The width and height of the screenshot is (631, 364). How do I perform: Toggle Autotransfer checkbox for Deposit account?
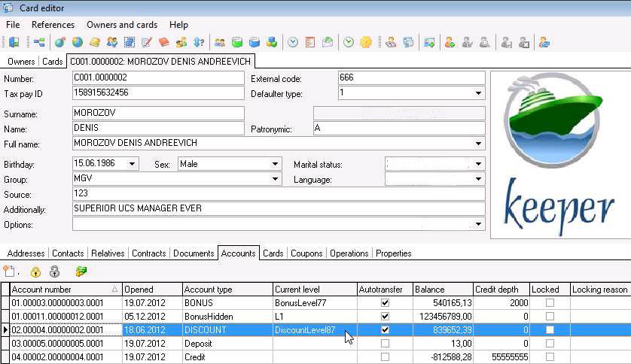[x=385, y=344]
